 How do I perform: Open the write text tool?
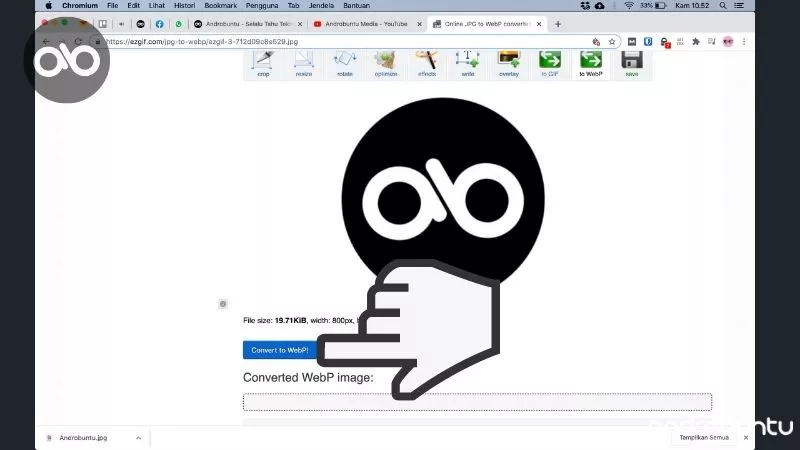(x=468, y=64)
